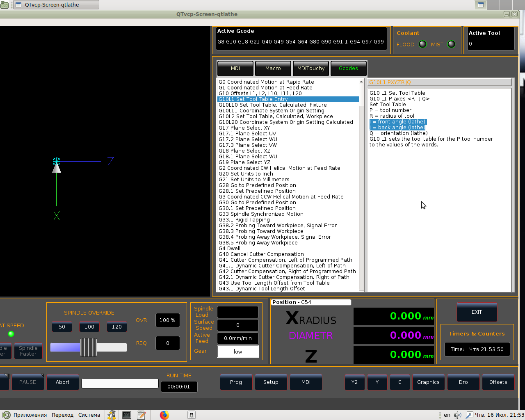Click the Z axis DRO readout
Screen dimensions: 525x420
pyautogui.click(x=394, y=355)
